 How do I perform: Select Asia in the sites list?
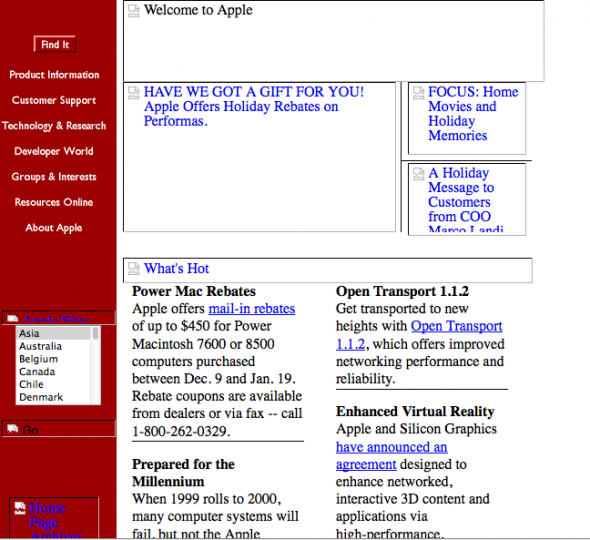point(53,333)
